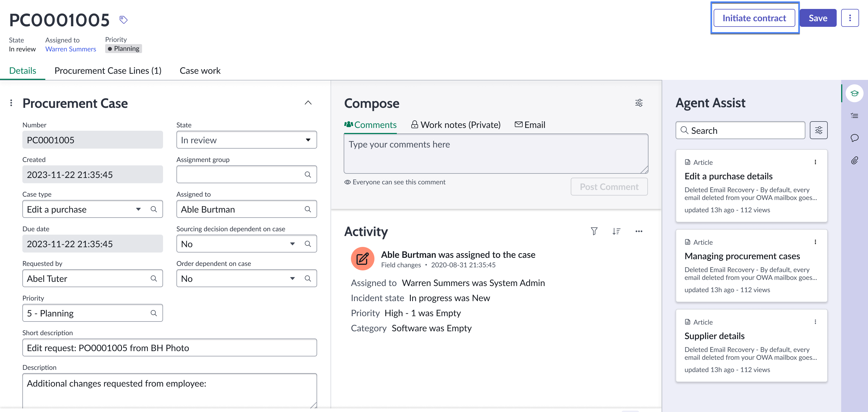This screenshot has height=412, width=868.
Task: Open the checklist sidebar panel icon
Action: click(855, 115)
